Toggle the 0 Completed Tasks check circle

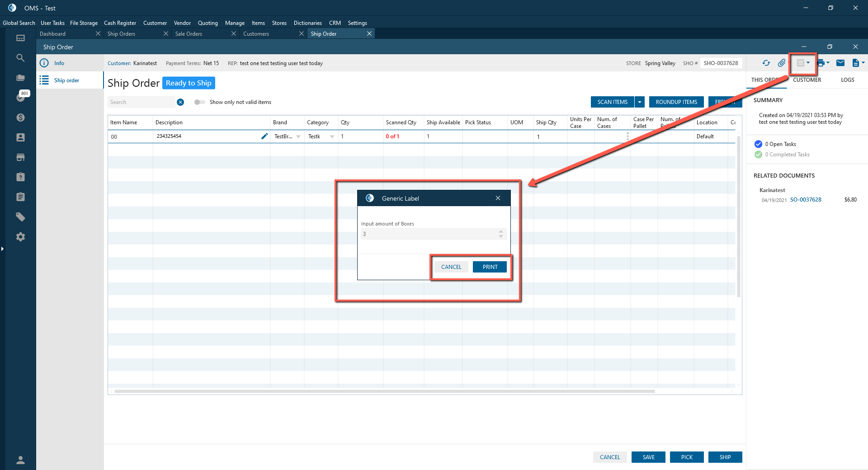click(x=758, y=155)
